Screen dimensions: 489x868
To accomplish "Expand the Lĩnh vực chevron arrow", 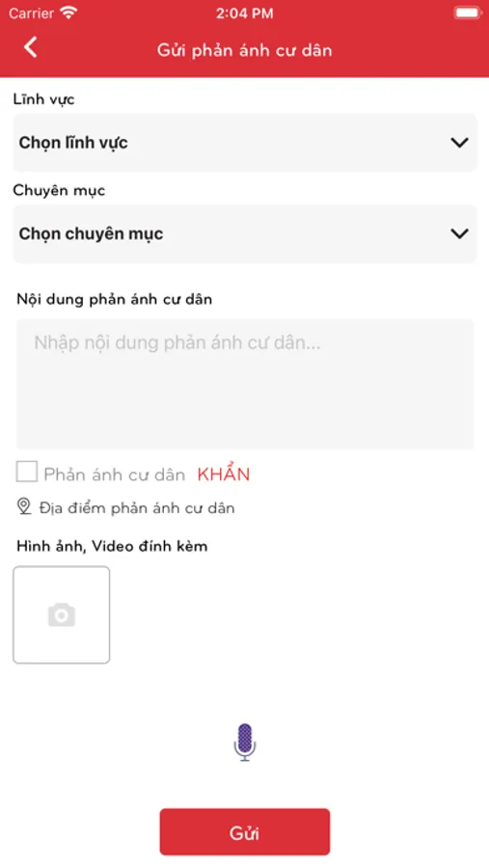I will pyautogui.click(x=459, y=143).
